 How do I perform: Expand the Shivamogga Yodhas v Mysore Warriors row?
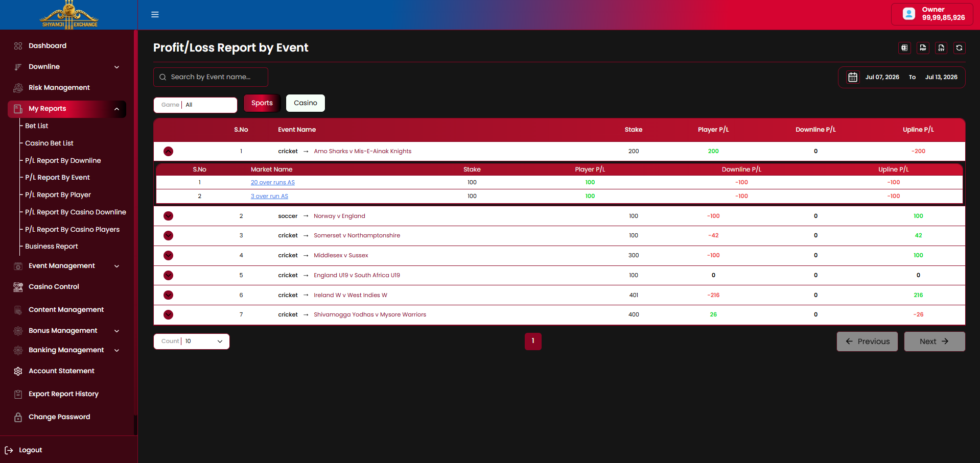click(x=168, y=314)
